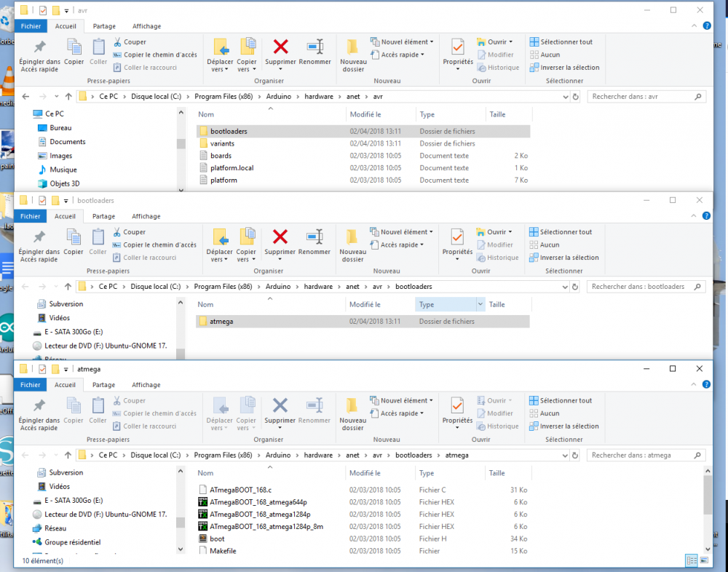Go up one level in avr window

pos(68,97)
